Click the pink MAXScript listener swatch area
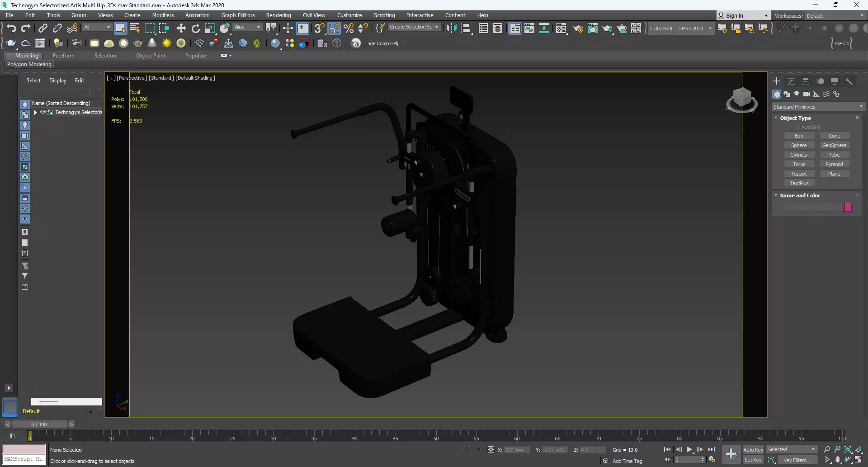Image resolution: width=868 pixels, height=467 pixels. tap(24, 449)
